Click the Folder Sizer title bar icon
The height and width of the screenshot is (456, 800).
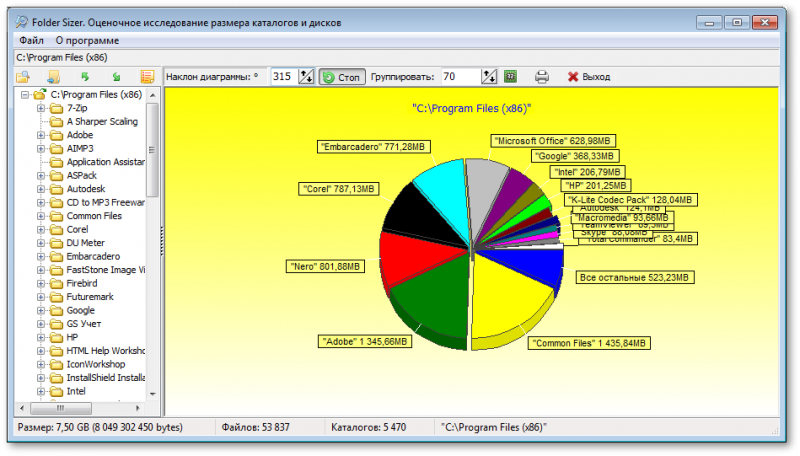tap(21, 22)
